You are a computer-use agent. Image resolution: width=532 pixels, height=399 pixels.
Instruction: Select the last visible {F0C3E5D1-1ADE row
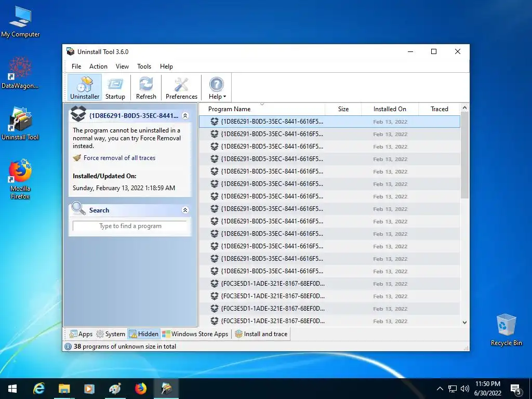point(329,321)
